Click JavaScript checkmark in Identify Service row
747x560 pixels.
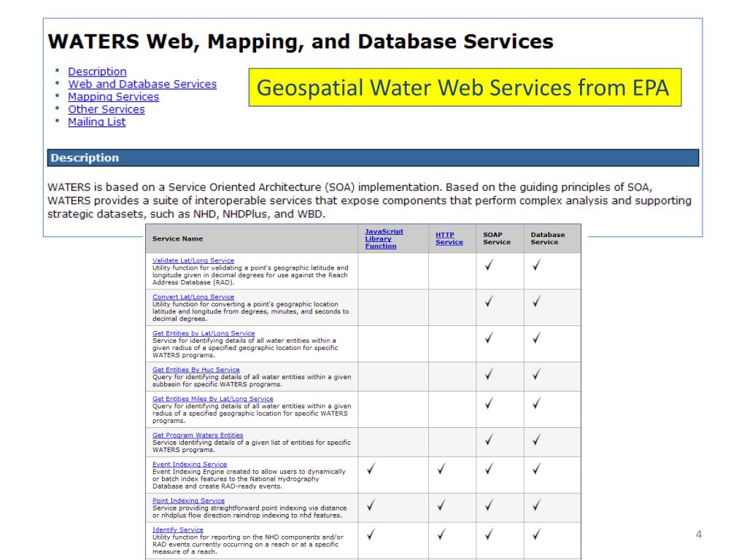click(x=371, y=534)
